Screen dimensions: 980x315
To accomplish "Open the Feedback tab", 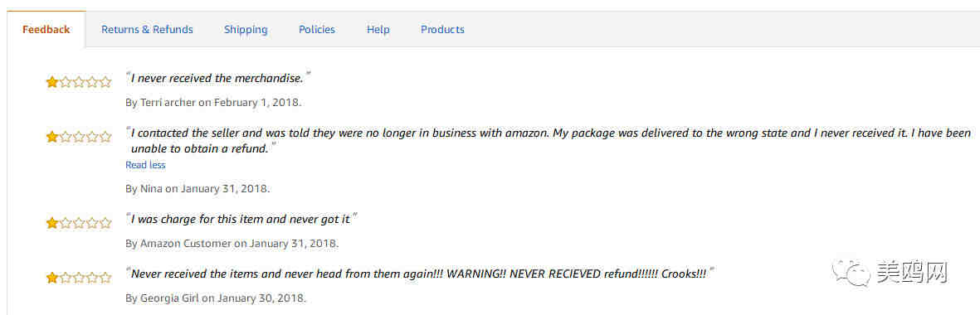I will [46, 29].
